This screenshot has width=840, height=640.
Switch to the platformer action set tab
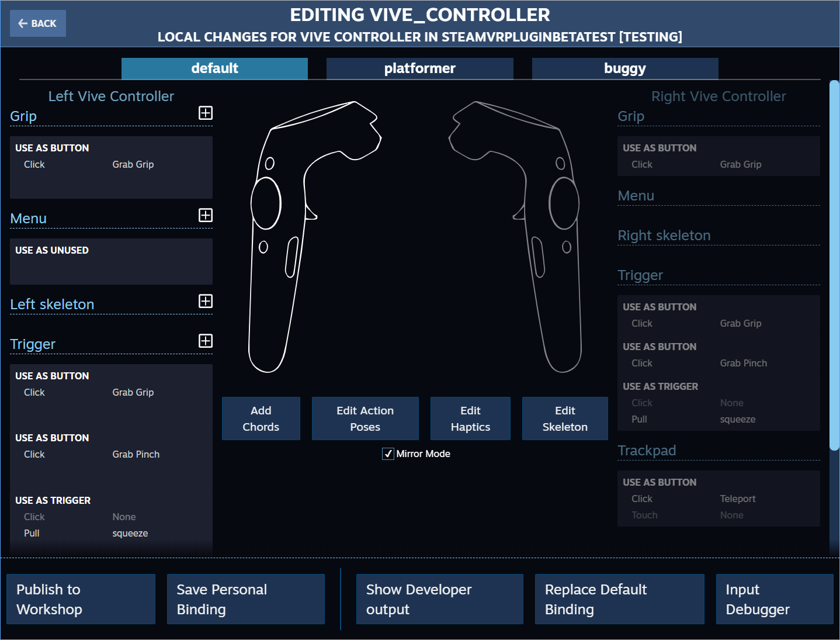[x=419, y=68]
